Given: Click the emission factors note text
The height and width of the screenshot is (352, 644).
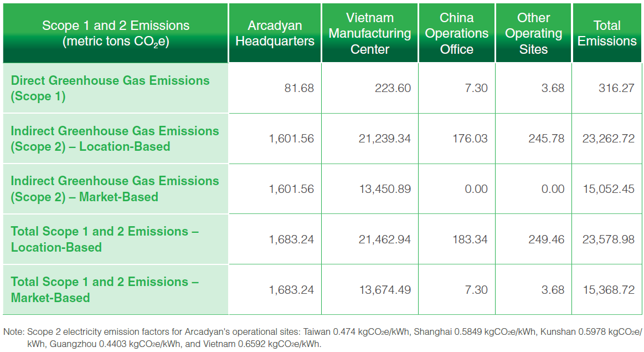Looking at the screenshot, I should coord(322,337).
